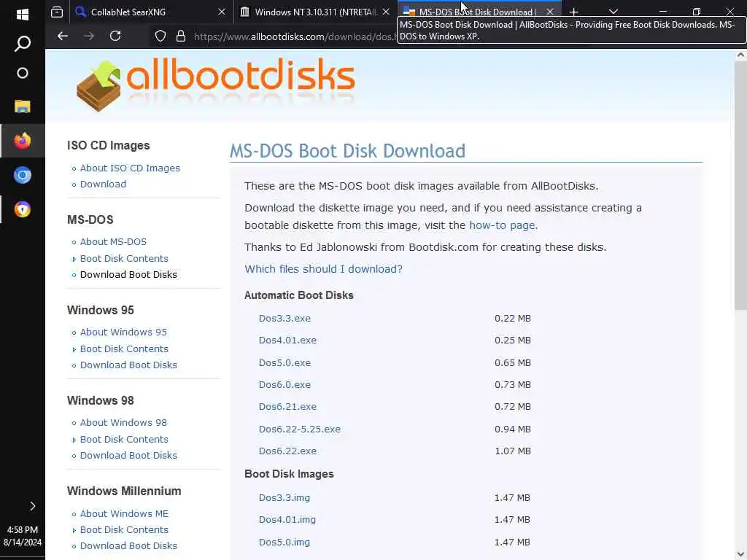The width and height of the screenshot is (747, 560).
Task: Download Dos3.3.img boot image
Action: (284, 497)
